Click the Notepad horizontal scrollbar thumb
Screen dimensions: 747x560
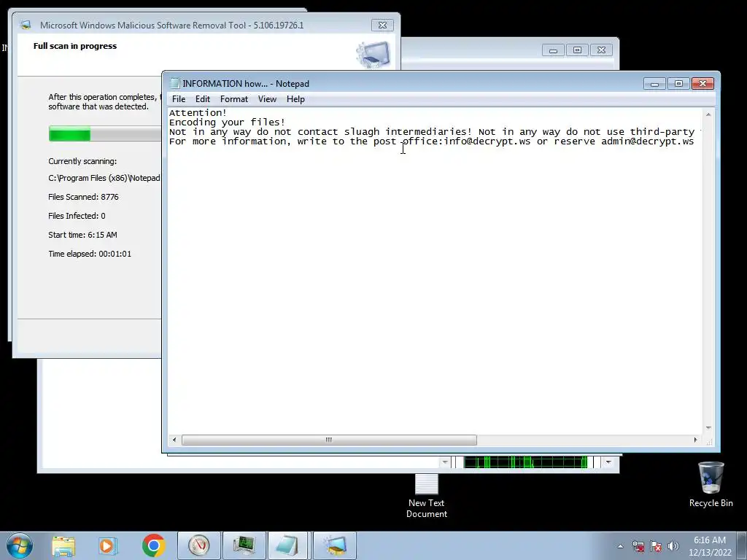329,440
